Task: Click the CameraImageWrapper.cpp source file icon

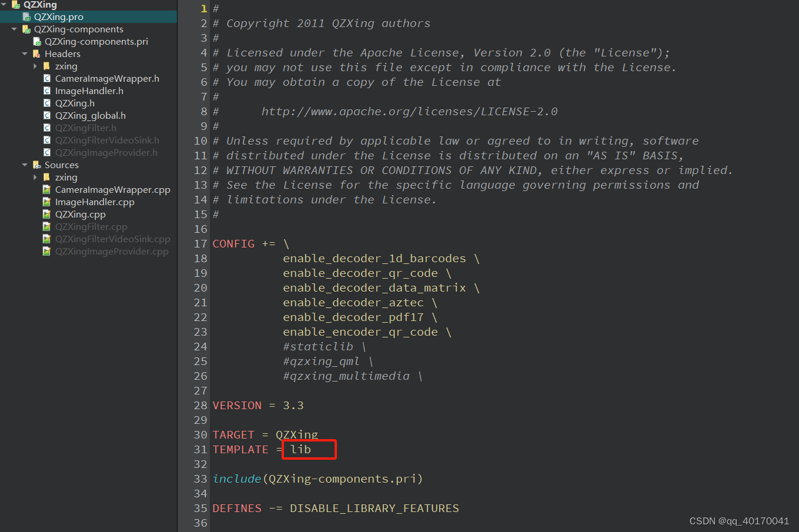Action: pyautogui.click(x=47, y=189)
